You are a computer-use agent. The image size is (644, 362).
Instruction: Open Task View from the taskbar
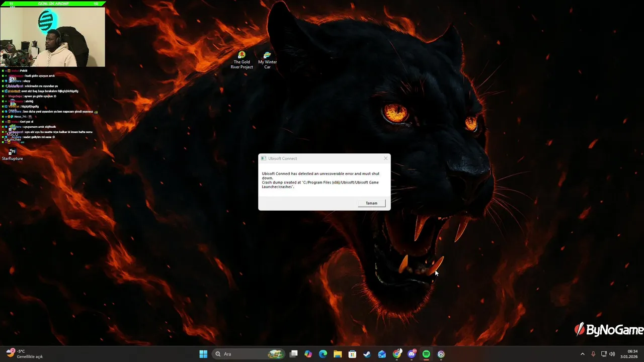294,354
